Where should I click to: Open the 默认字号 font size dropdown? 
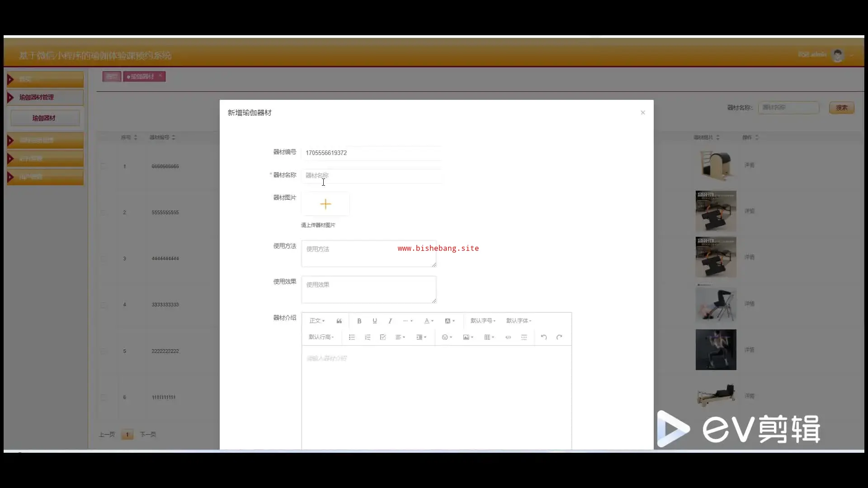click(483, 321)
